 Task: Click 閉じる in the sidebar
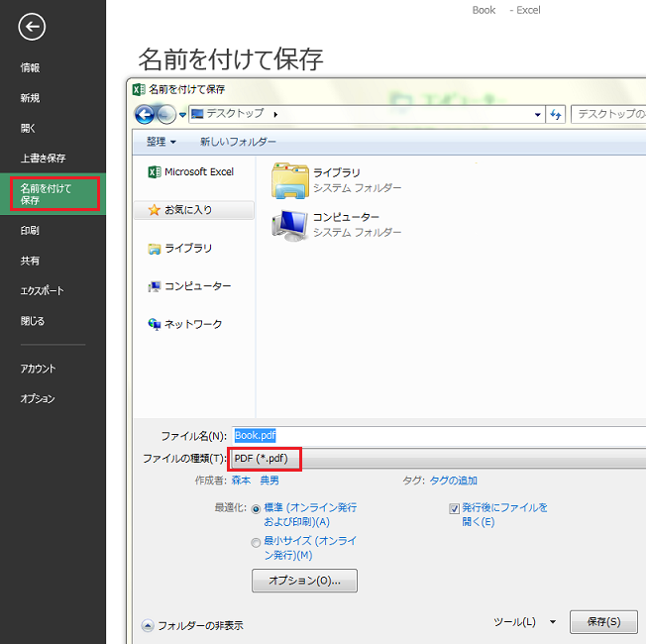[32, 321]
